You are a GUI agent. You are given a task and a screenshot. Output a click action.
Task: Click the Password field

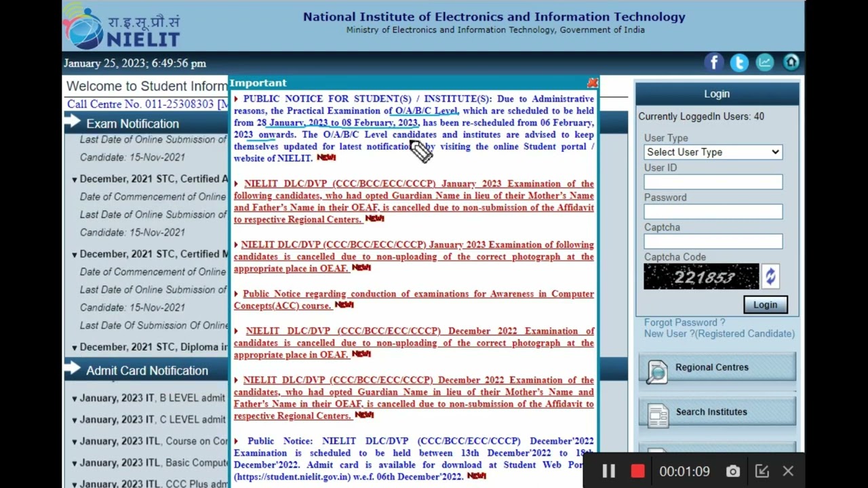coord(713,211)
